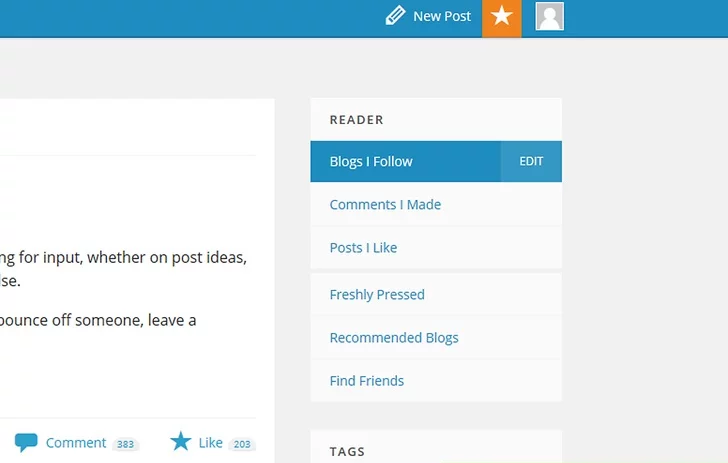
Task: Click Find Friends link
Action: (x=367, y=381)
